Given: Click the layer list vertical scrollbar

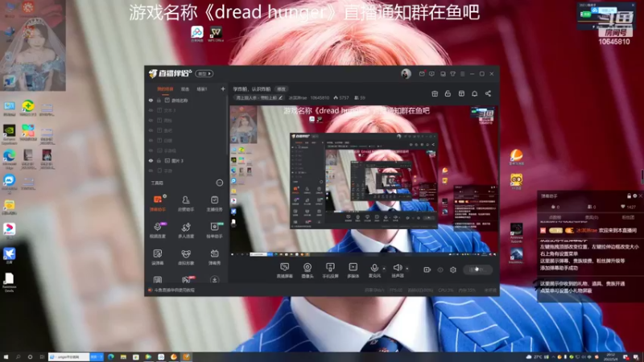Looking at the screenshot, I should click(227, 125).
